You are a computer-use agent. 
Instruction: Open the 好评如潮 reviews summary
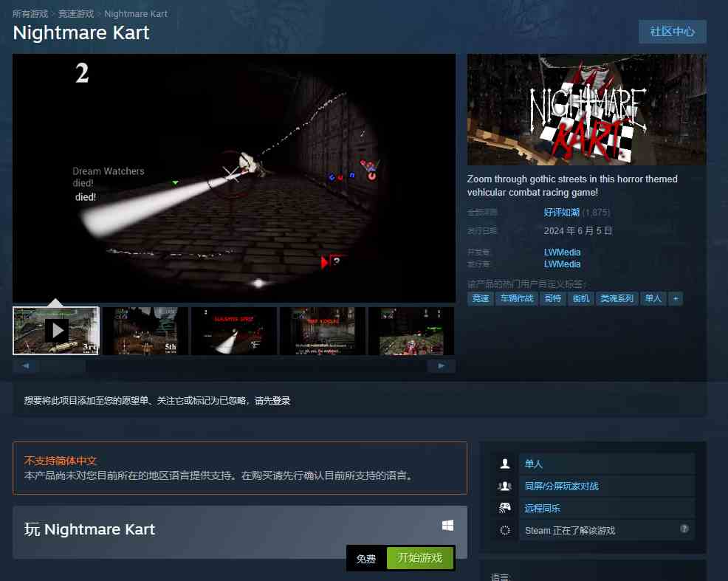[561, 212]
